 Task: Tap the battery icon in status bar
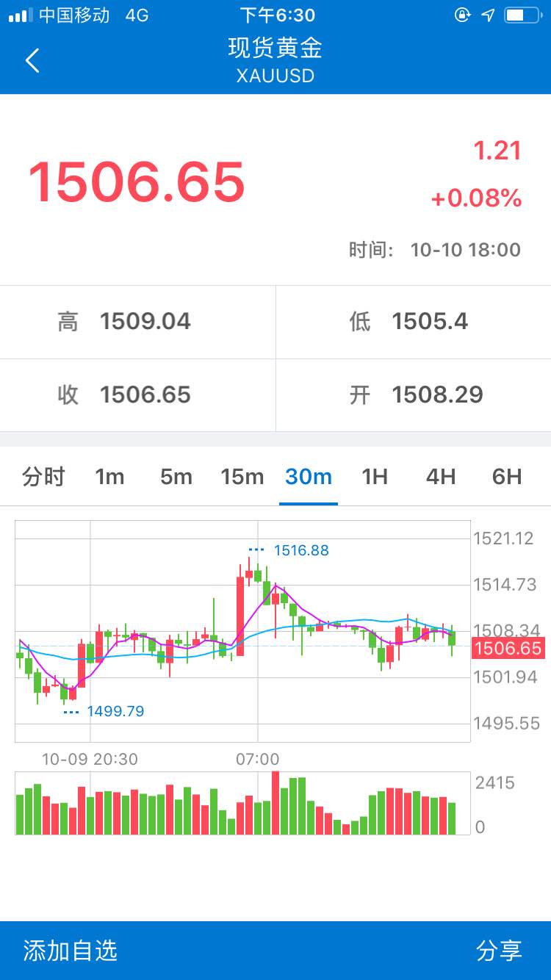(x=522, y=15)
